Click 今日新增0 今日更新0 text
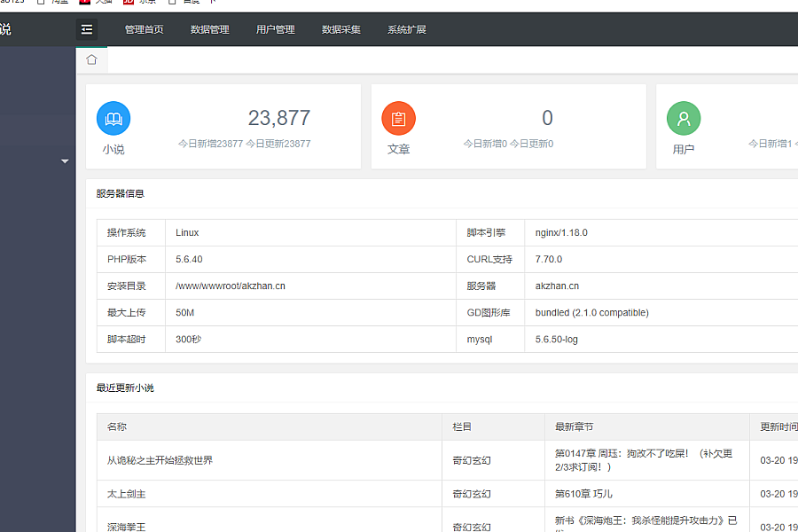 508,144
